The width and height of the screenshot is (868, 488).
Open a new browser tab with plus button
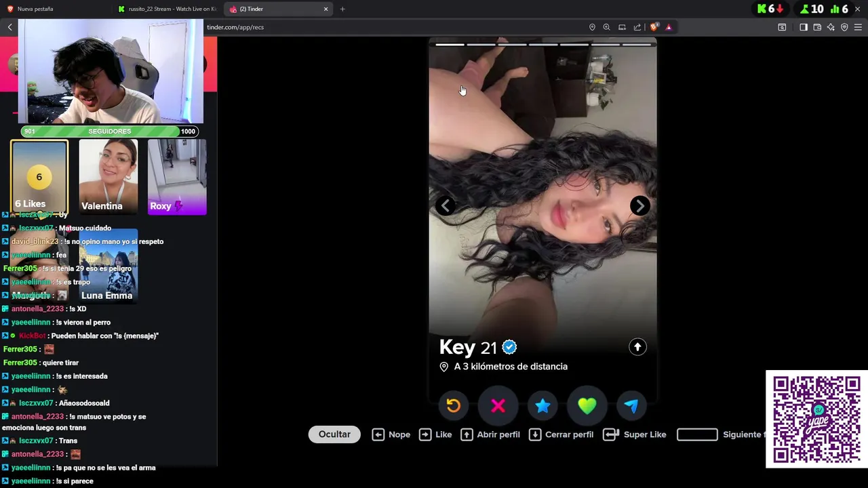(x=342, y=9)
